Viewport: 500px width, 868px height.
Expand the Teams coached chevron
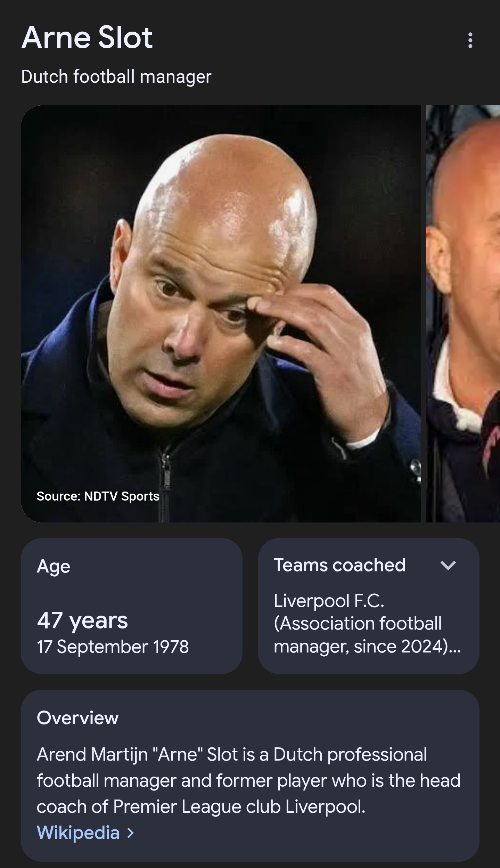(x=448, y=566)
